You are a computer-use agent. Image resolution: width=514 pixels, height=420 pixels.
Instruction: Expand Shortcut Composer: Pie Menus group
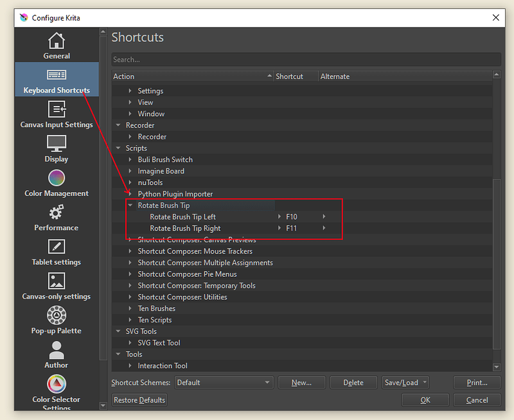click(x=130, y=274)
